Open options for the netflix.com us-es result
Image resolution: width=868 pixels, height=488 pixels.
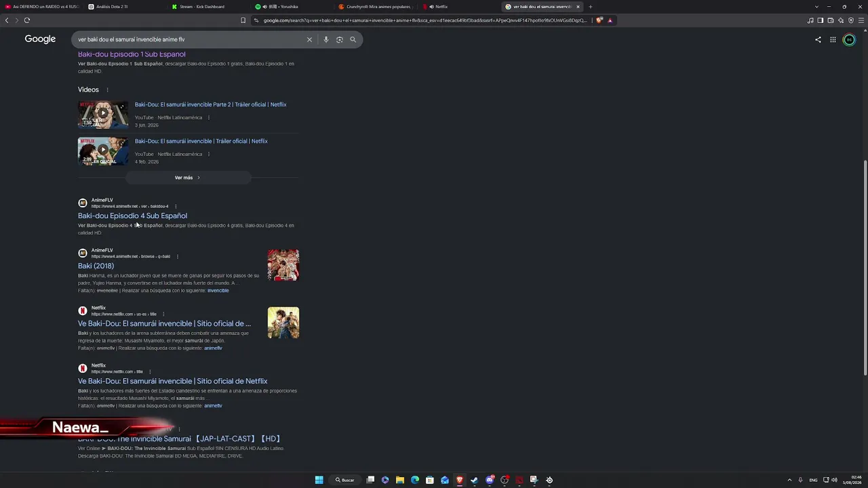coord(163,314)
